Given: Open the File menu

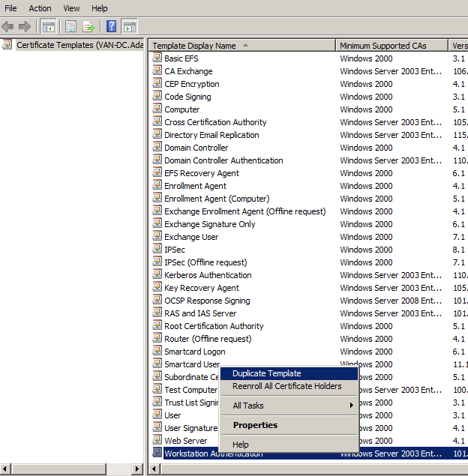Looking at the screenshot, I should pyautogui.click(x=10, y=8).
